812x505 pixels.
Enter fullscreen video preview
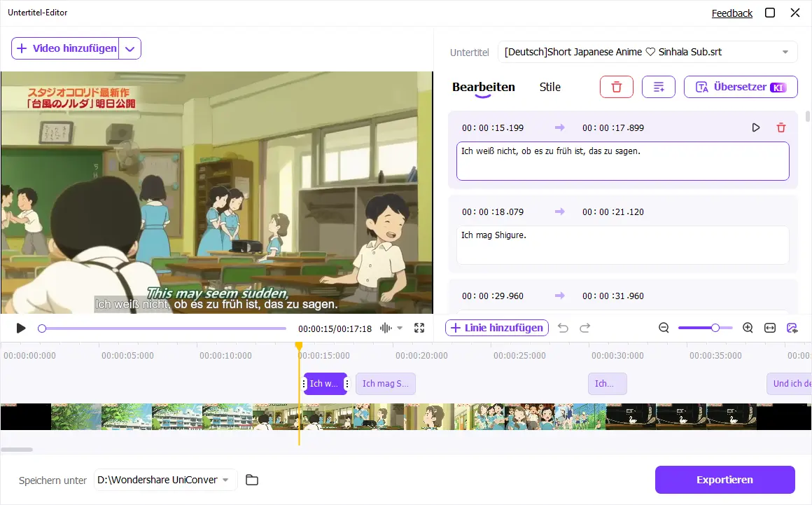419,328
